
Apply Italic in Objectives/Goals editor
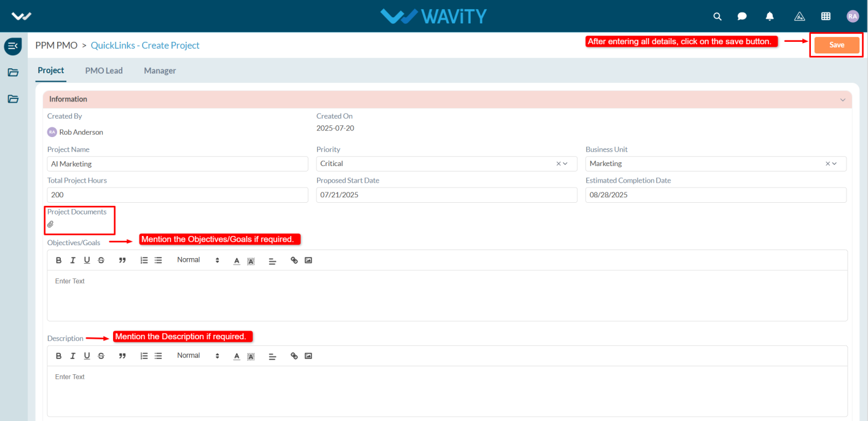73,261
